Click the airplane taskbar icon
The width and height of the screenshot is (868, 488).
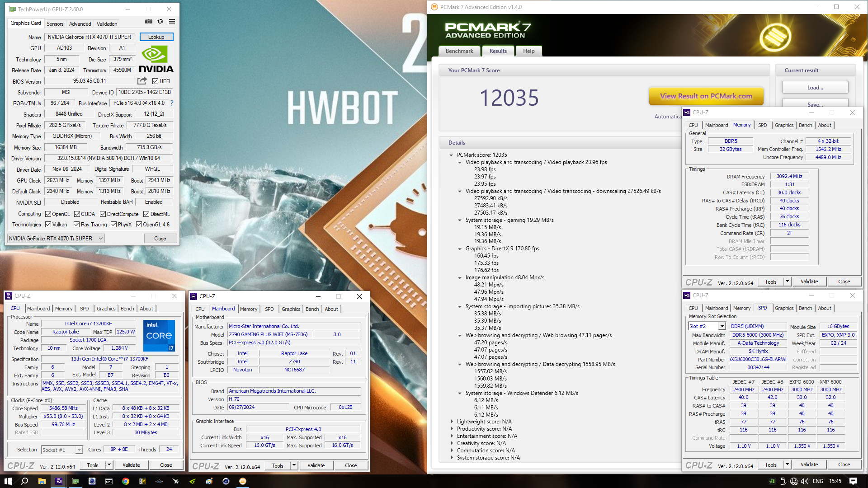tap(176, 481)
